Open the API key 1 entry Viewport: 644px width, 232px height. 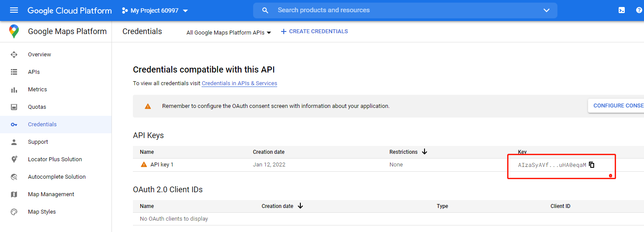click(162, 165)
